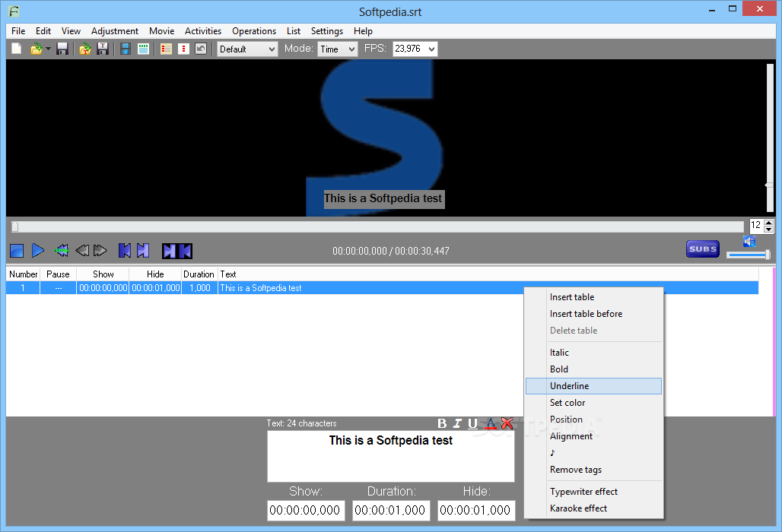Open the Operations menu

pyautogui.click(x=254, y=31)
